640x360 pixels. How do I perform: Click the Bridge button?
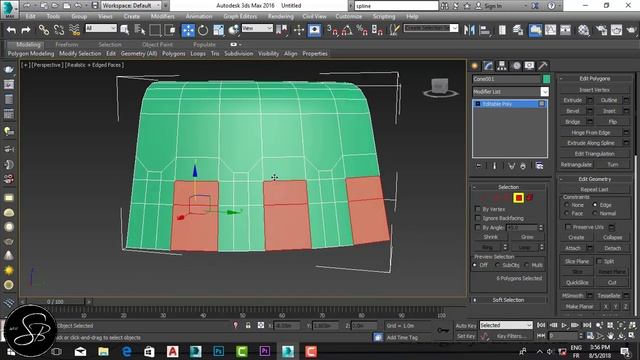click(x=573, y=122)
